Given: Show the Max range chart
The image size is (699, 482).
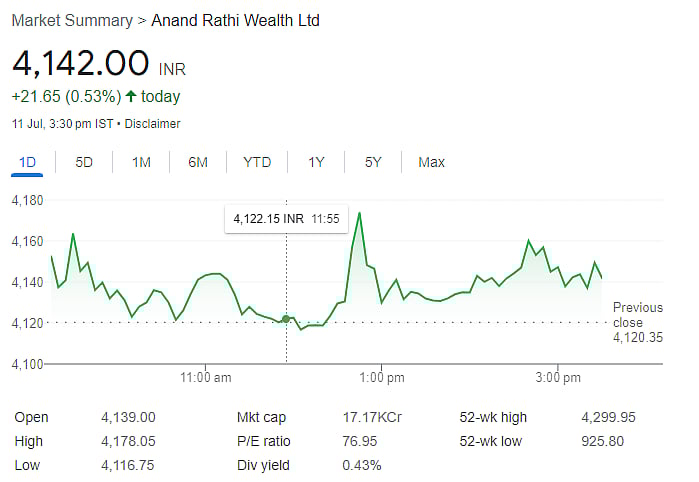Looking at the screenshot, I should coord(431,162).
